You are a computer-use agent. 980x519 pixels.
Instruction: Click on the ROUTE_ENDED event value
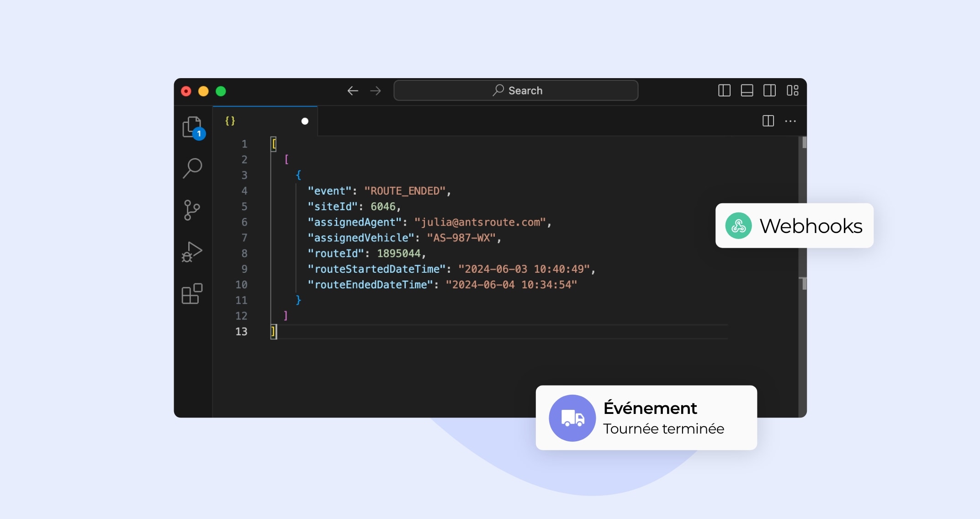click(x=404, y=191)
